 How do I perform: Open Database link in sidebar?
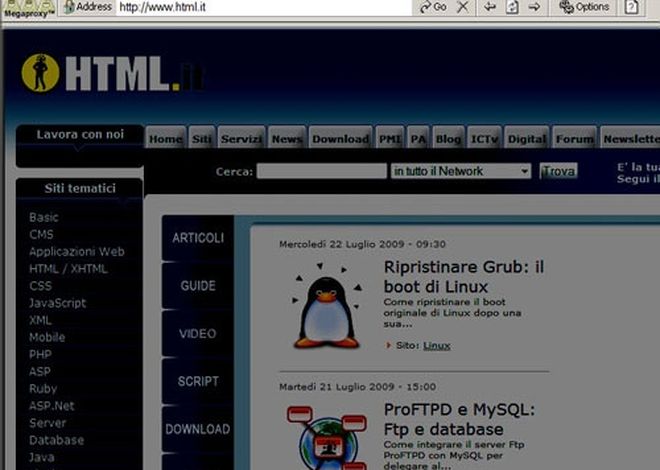click(x=56, y=440)
